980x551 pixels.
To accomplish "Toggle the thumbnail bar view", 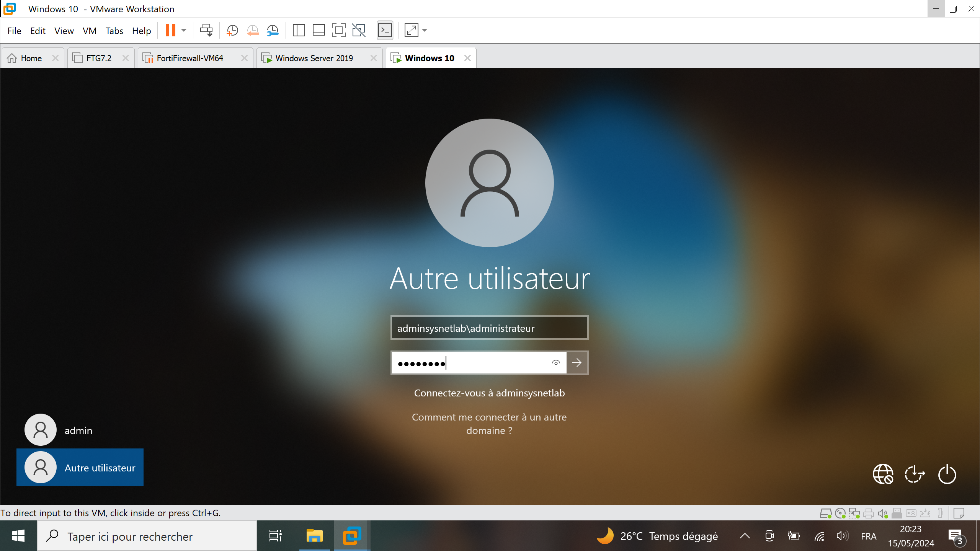I will [318, 30].
